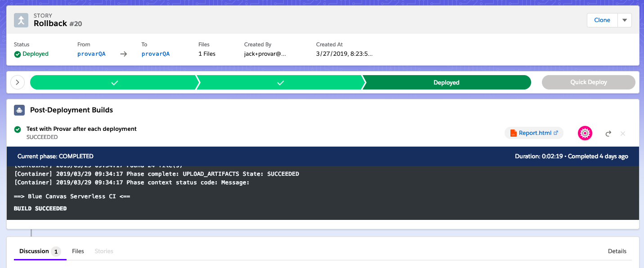Select the Deployed pipeline stage
The image size is (644, 268).
pos(447,82)
